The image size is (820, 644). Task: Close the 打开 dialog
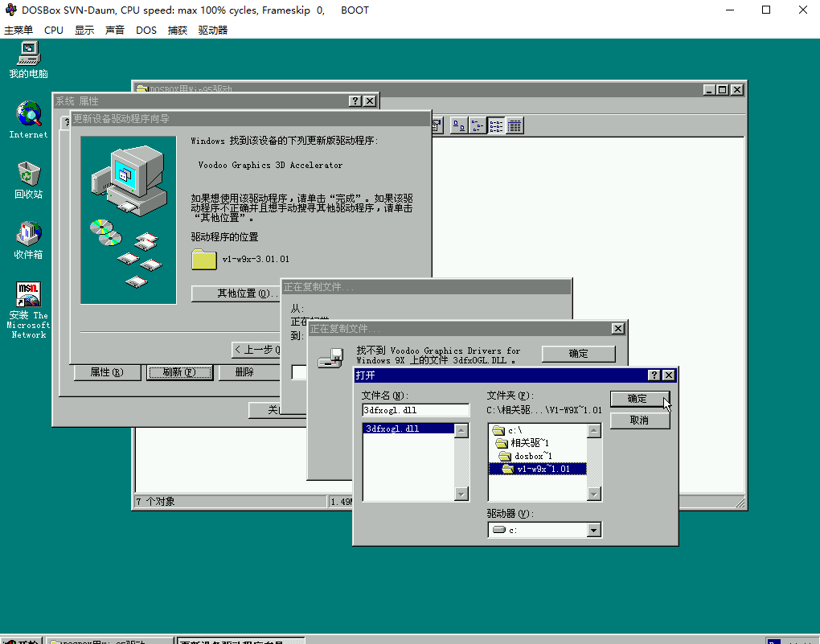[x=669, y=375]
